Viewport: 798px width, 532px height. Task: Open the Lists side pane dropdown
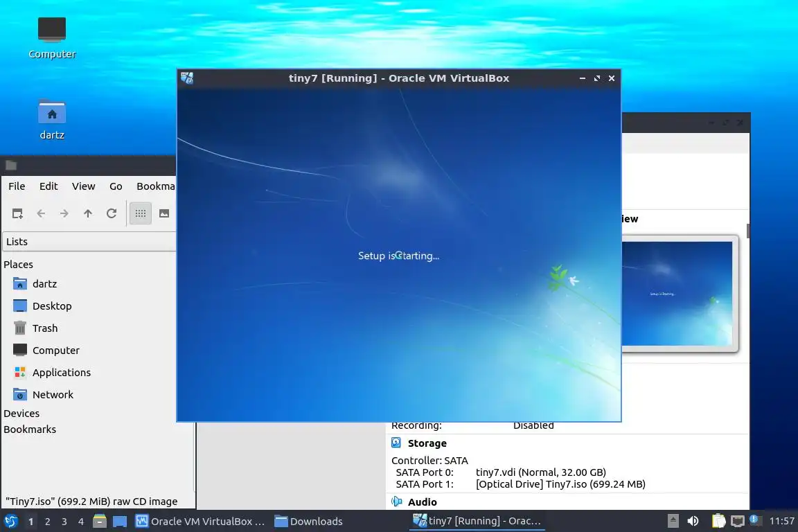click(x=89, y=242)
